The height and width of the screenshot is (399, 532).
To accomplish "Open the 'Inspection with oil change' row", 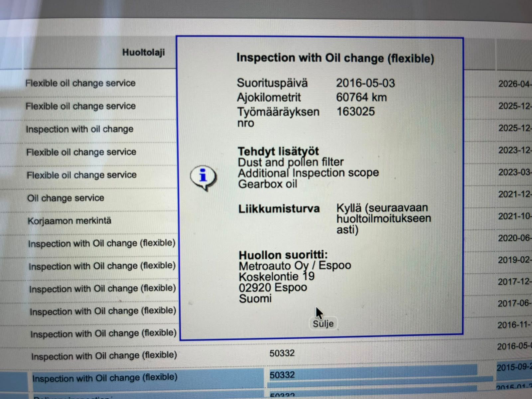I will 79,129.
